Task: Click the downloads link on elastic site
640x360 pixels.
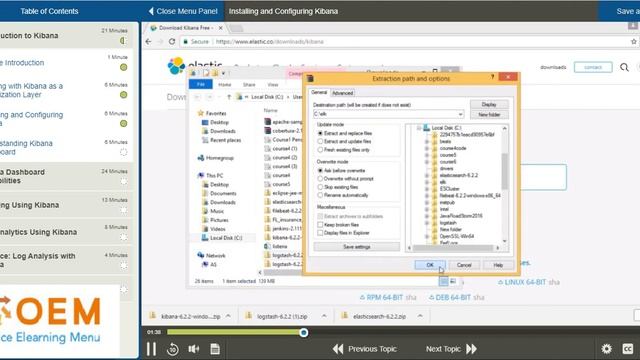Action: point(553,67)
